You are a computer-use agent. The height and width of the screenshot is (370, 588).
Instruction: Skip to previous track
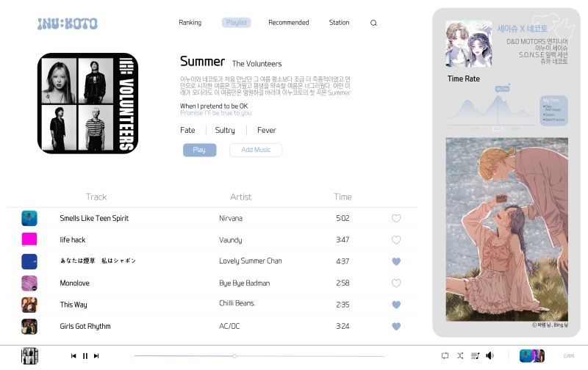pos(73,356)
